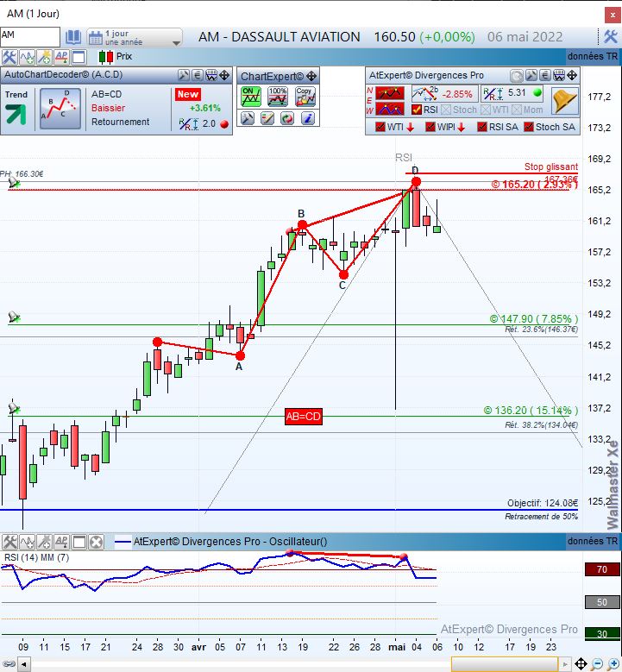622x672 pixels.
Task: Open the instrument list book icon
Action: pyautogui.click(x=73, y=37)
